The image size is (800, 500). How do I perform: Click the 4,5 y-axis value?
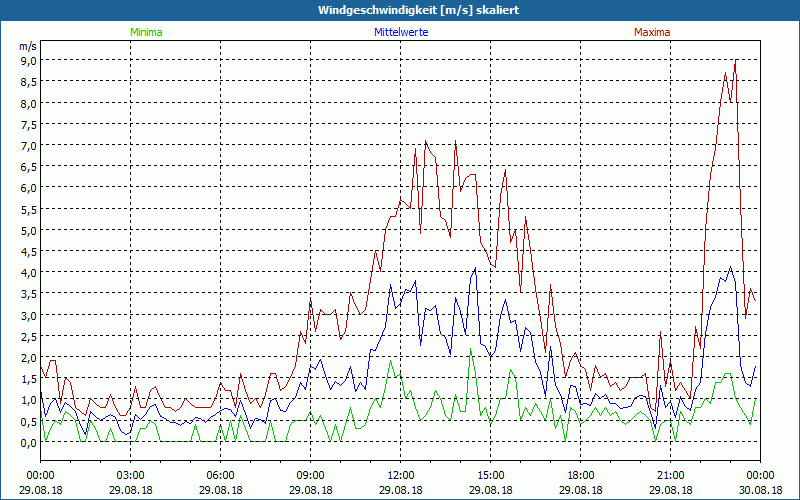[28, 252]
